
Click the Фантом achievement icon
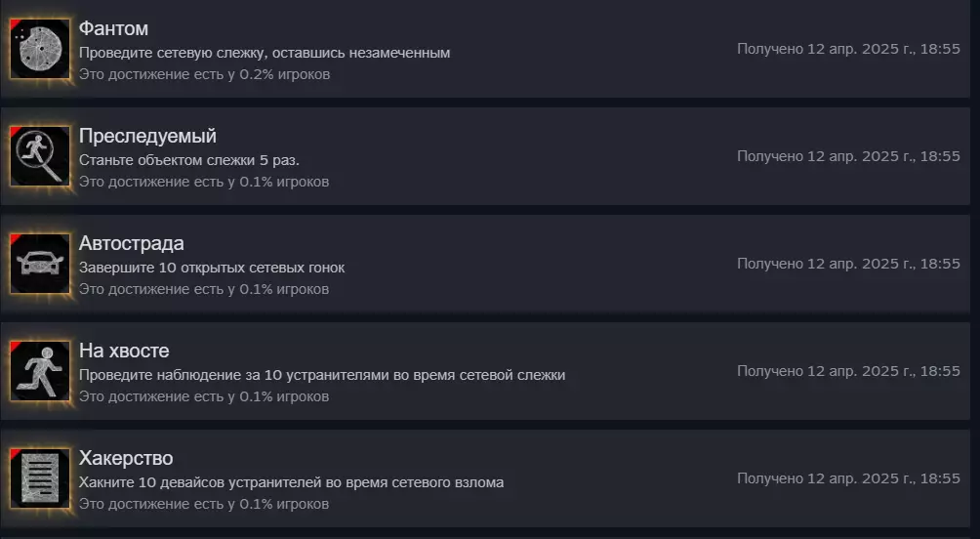coord(40,49)
